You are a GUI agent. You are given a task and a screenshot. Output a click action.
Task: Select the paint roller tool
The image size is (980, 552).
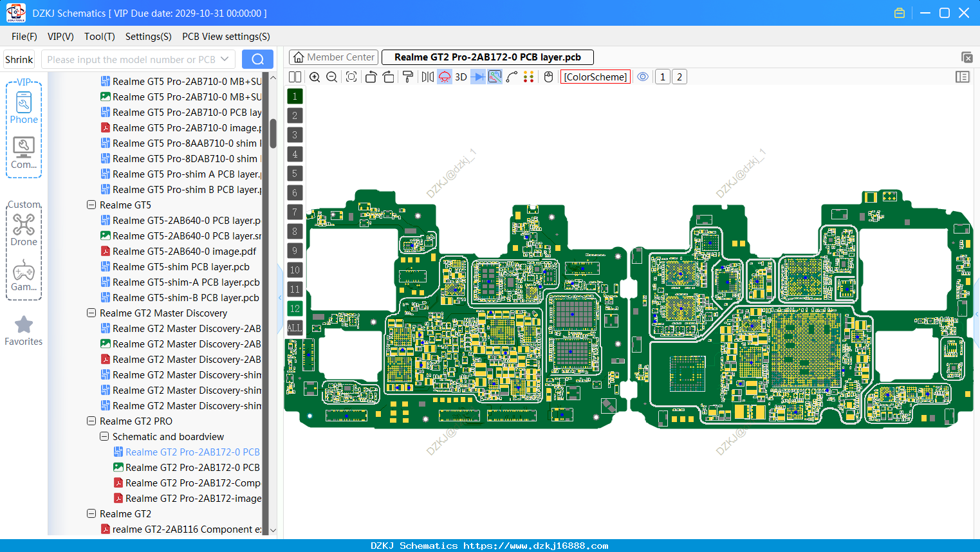point(408,77)
